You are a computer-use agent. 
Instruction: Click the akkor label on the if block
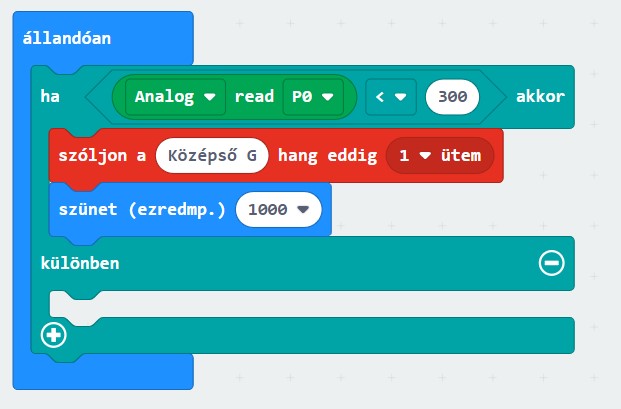(540, 97)
